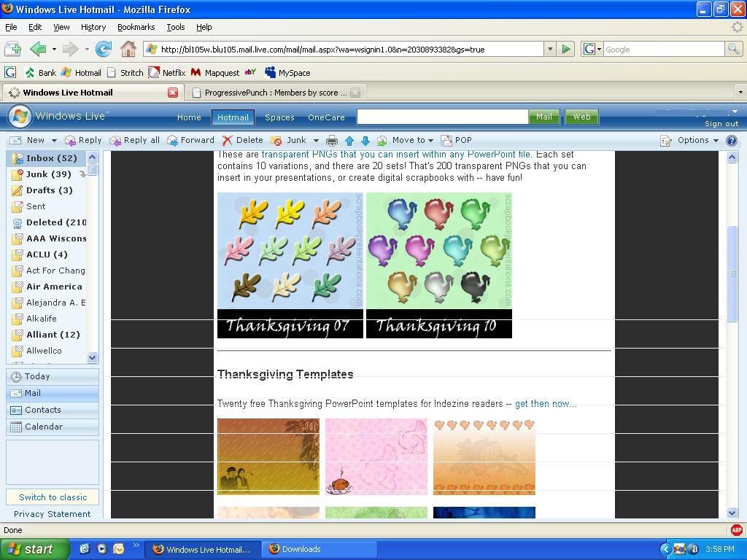The height and width of the screenshot is (560, 747).
Task: Go to next message with down arrow
Action: pyautogui.click(x=365, y=141)
